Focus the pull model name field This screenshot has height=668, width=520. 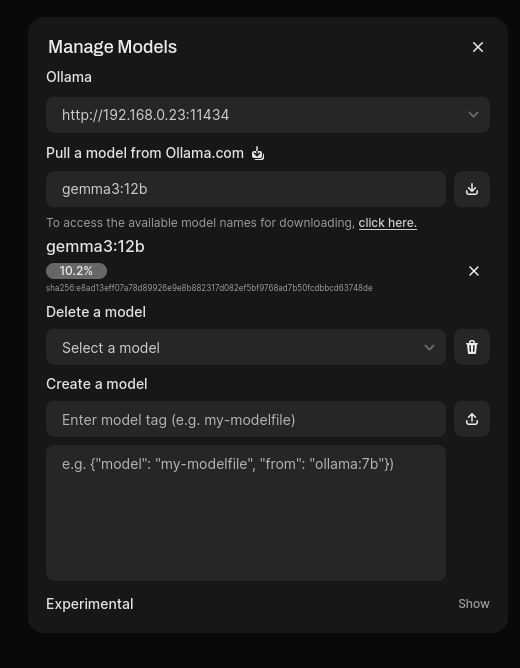pos(246,189)
